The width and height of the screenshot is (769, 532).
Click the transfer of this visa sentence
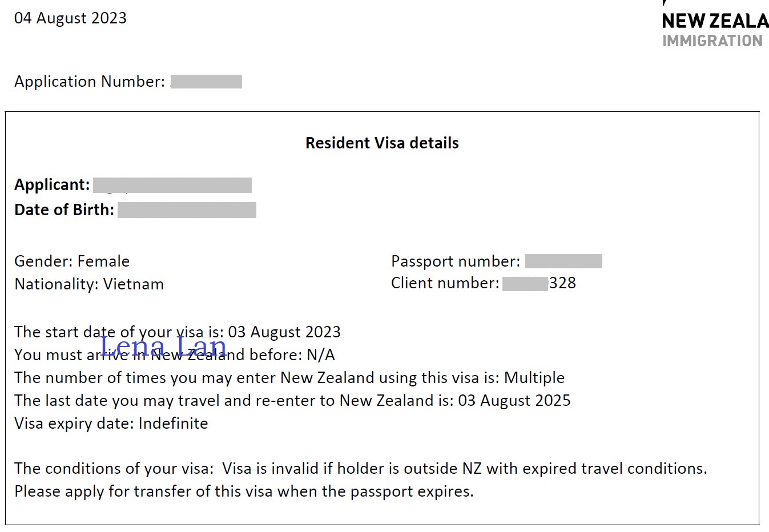(x=244, y=491)
